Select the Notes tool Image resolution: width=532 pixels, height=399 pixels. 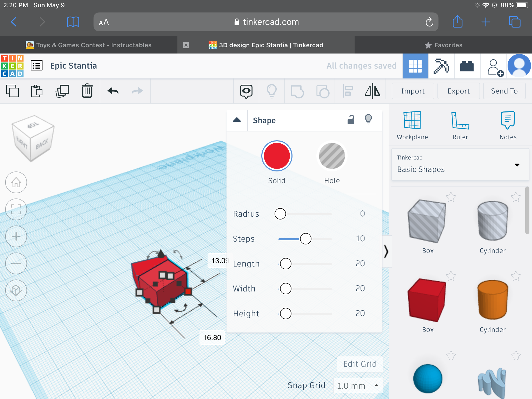(508, 125)
